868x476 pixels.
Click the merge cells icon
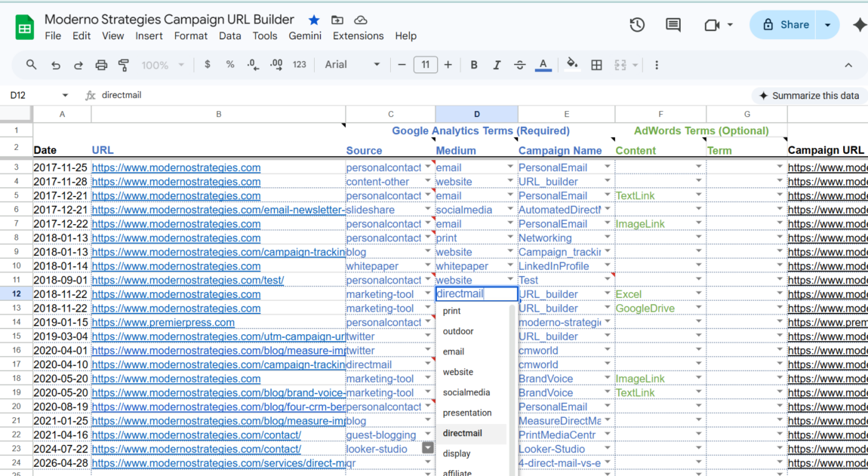pos(620,65)
